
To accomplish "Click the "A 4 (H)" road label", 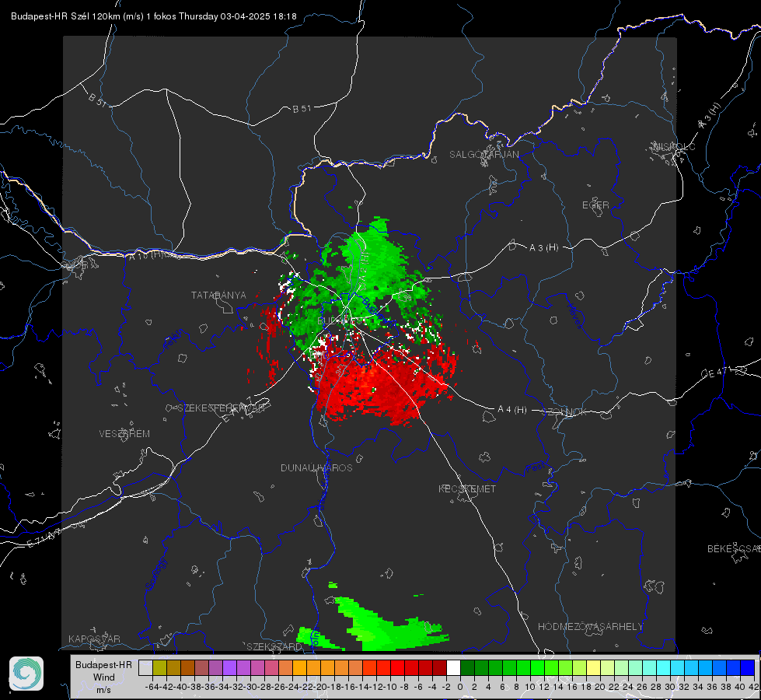I will pyautogui.click(x=512, y=410).
